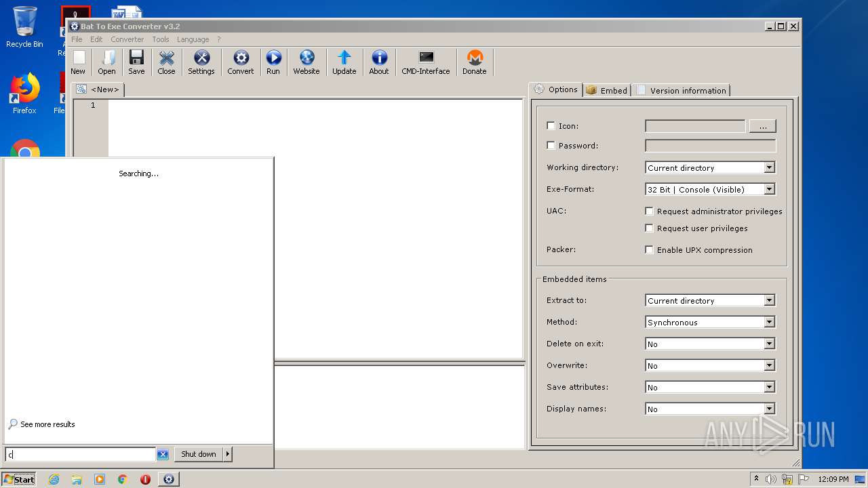Open the Language menu
Screen dimensions: 868x488
[193, 39]
